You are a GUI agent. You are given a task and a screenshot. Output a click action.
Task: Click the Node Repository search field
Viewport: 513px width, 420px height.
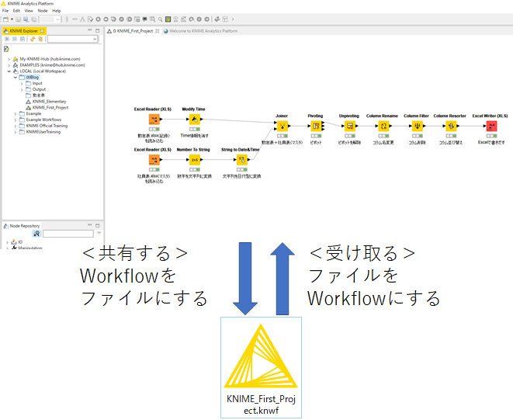[x=68, y=234]
